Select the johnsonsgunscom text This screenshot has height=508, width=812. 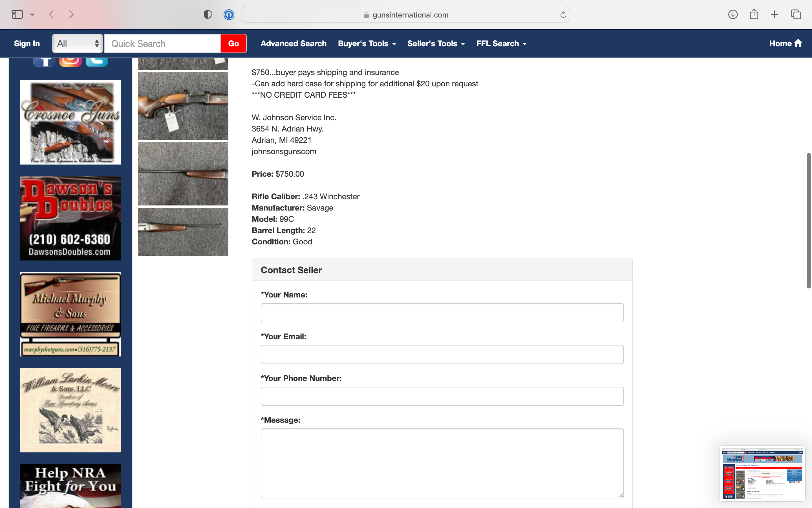tap(284, 152)
